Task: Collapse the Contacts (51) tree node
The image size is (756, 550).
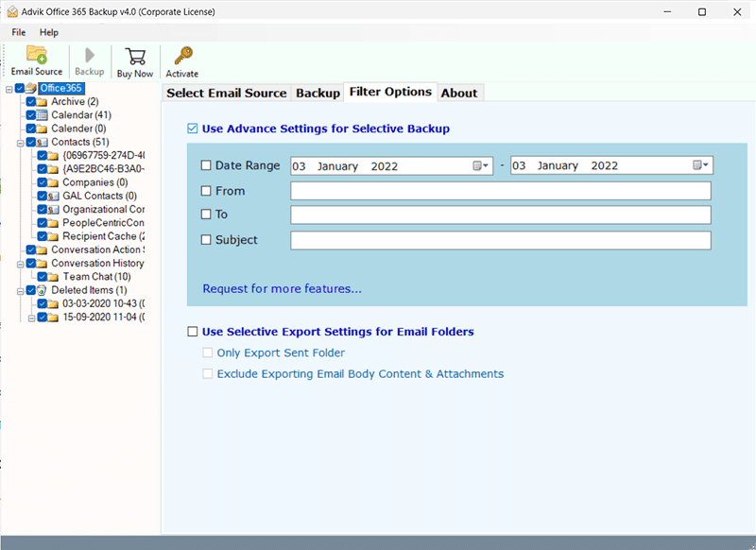Action: pos(20,143)
